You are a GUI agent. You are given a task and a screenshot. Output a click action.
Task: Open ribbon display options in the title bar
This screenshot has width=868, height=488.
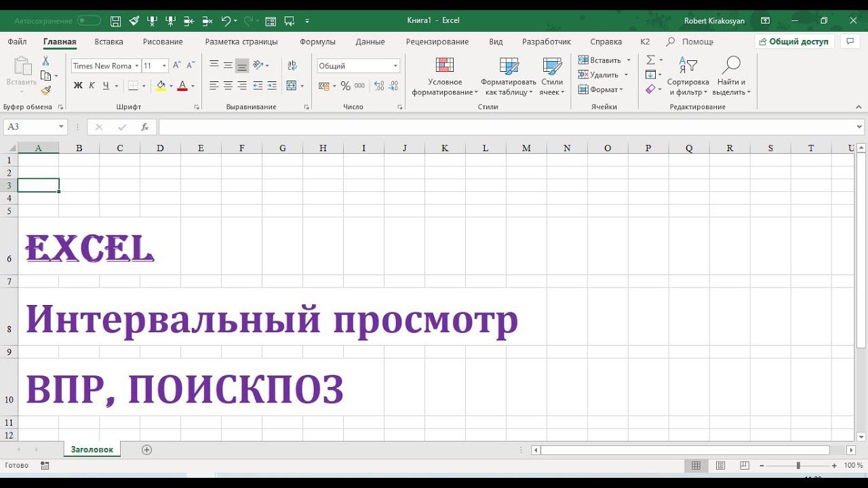click(x=766, y=21)
